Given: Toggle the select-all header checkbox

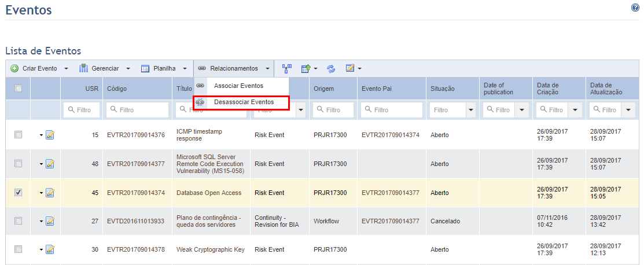Looking at the screenshot, I should pyautogui.click(x=18, y=88).
